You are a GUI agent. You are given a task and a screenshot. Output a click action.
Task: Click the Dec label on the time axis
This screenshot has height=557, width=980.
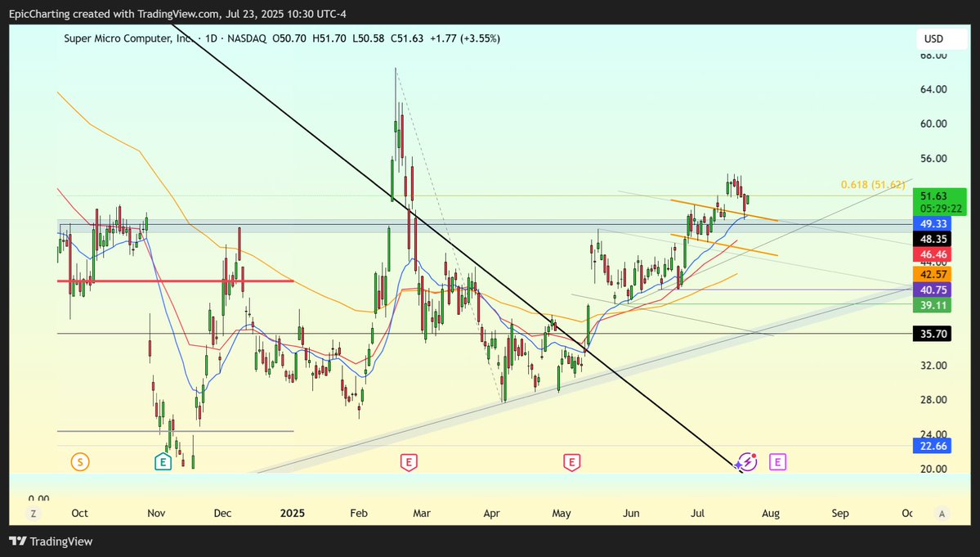click(222, 513)
